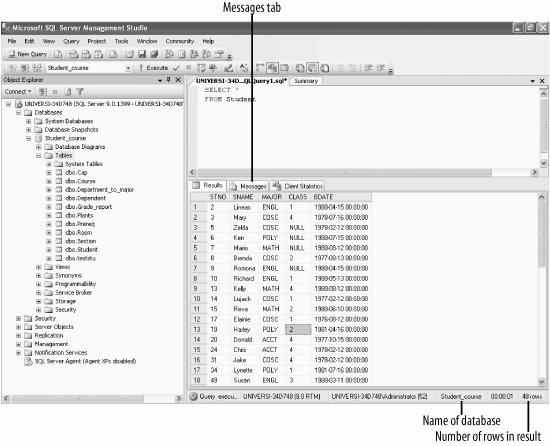550x446 pixels.
Task: Open the Tools menu
Action: point(121,41)
